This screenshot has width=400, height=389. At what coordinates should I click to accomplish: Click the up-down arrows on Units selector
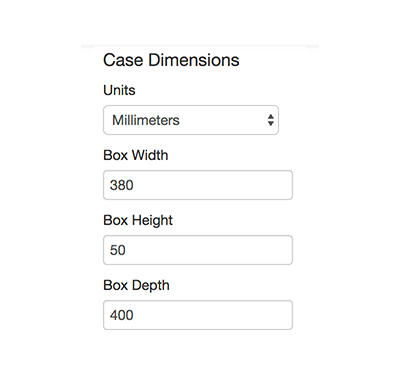[x=271, y=120]
